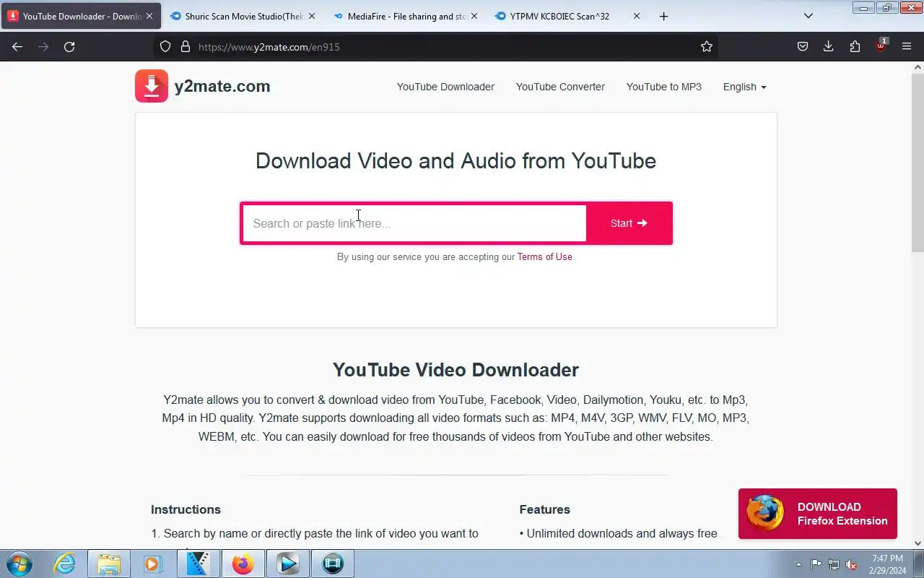Expand the list all tabs dropdown

coord(808,16)
